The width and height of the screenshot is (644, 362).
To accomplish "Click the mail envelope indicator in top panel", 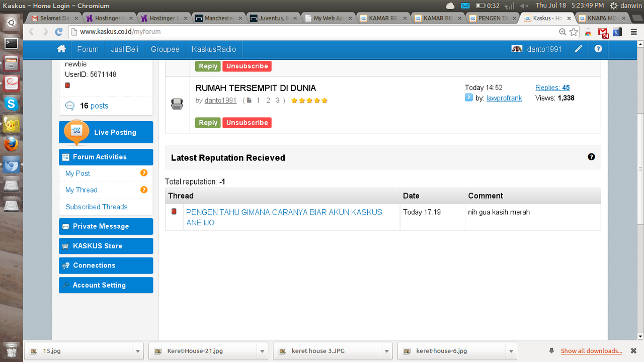I will (x=465, y=6).
